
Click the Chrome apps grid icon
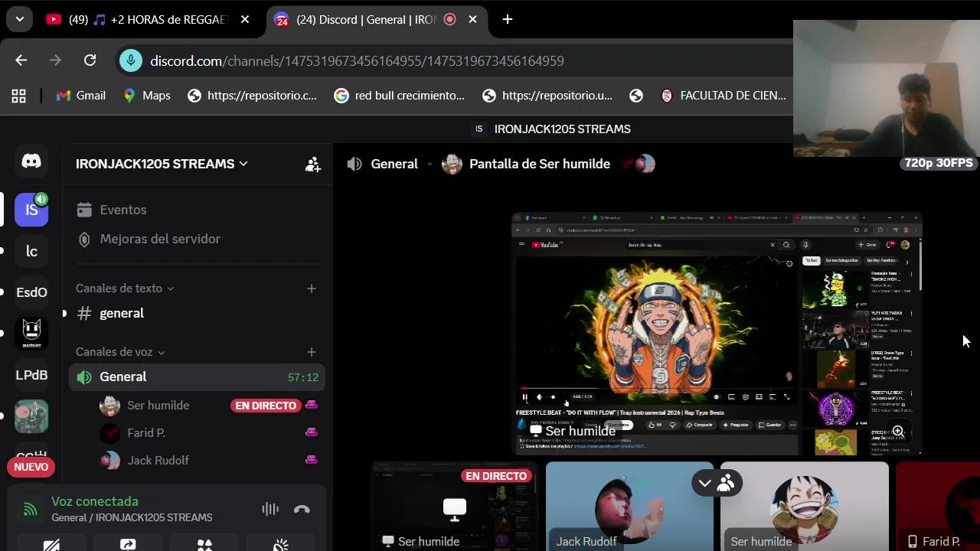coord(19,96)
